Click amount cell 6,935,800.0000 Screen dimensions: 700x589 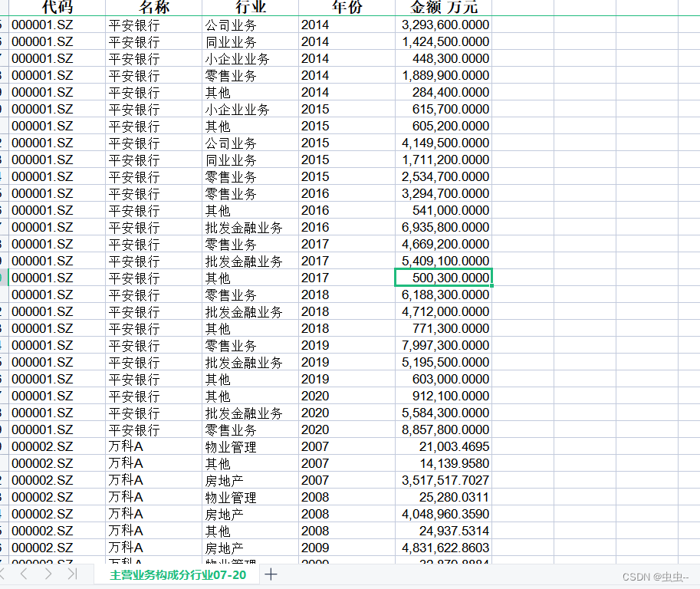(x=444, y=227)
